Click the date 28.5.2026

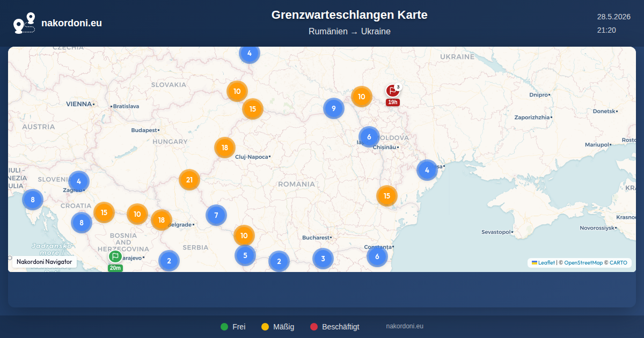pos(613,17)
